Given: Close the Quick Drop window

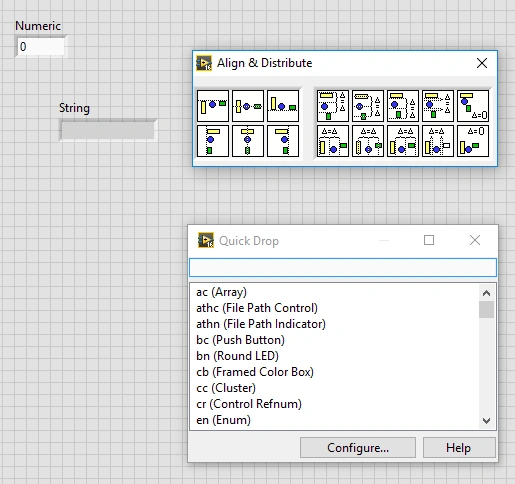Looking at the screenshot, I should [x=475, y=240].
